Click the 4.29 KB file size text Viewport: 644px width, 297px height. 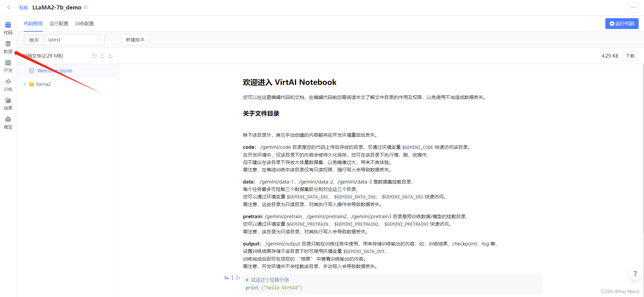click(610, 56)
